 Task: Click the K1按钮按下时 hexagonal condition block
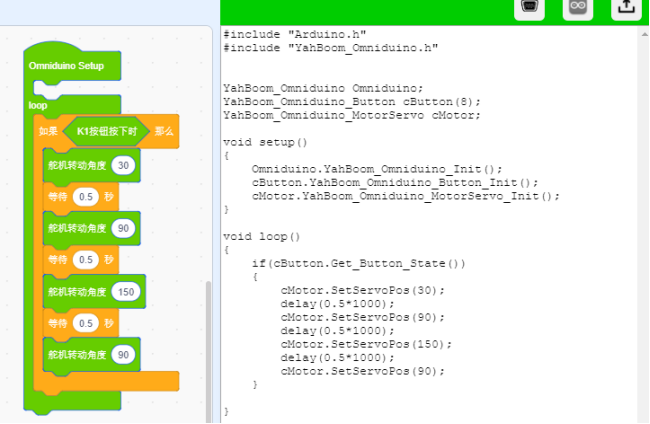click(x=107, y=131)
